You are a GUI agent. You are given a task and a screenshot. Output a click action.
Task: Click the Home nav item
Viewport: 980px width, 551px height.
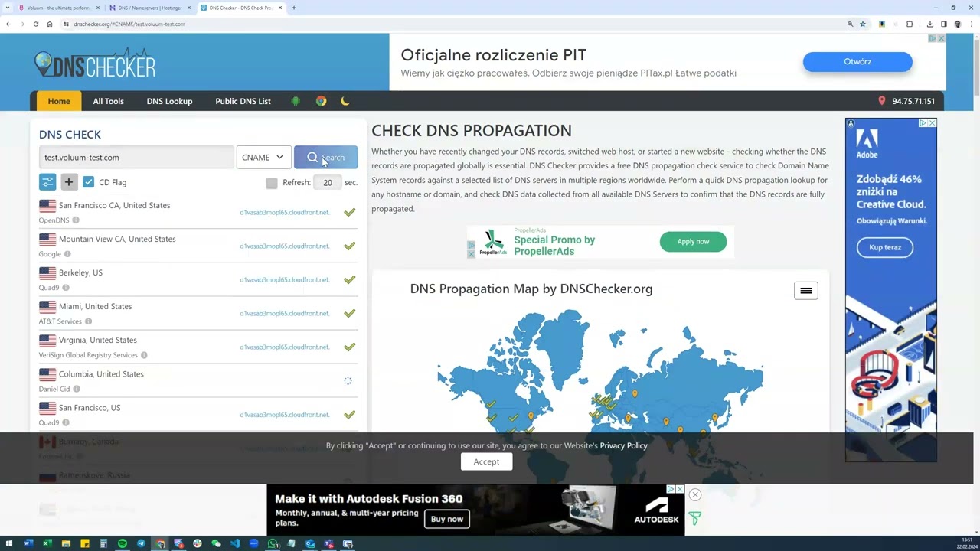[59, 101]
